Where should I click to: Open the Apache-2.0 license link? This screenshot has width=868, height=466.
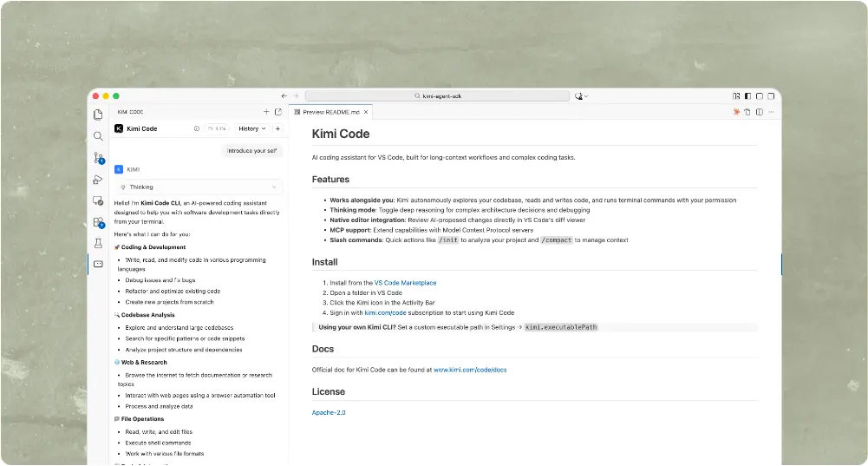(329, 412)
